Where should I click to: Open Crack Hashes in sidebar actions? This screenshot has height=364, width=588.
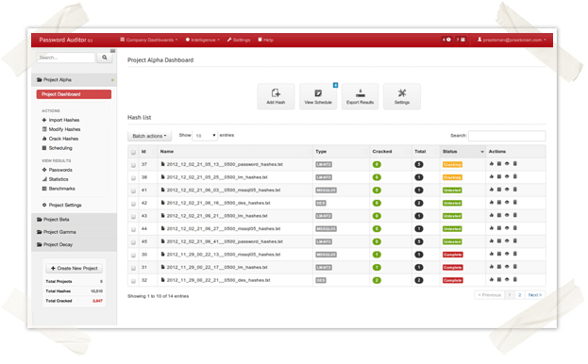pyautogui.click(x=60, y=139)
